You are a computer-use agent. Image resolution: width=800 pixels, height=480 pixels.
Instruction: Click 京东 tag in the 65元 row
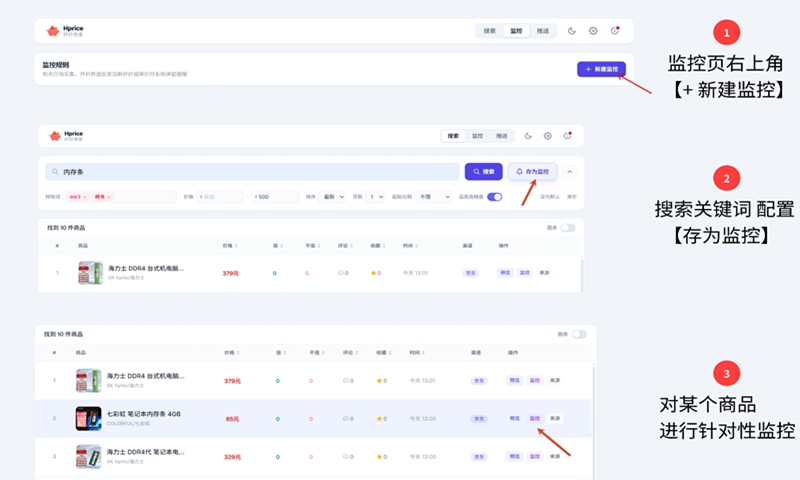click(x=479, y=419)
